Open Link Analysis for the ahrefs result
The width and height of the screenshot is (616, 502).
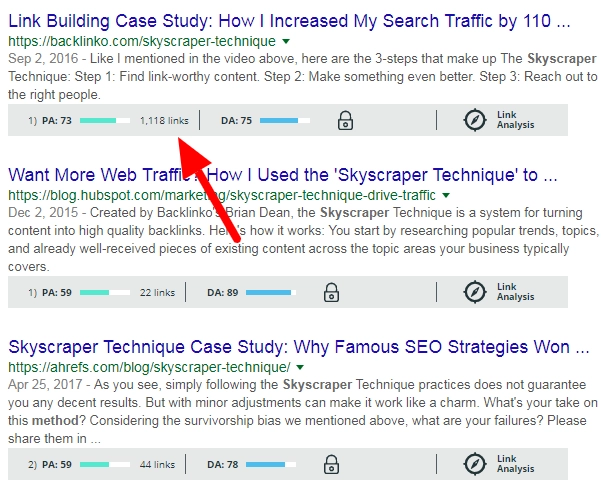click(x=515, y=464)
